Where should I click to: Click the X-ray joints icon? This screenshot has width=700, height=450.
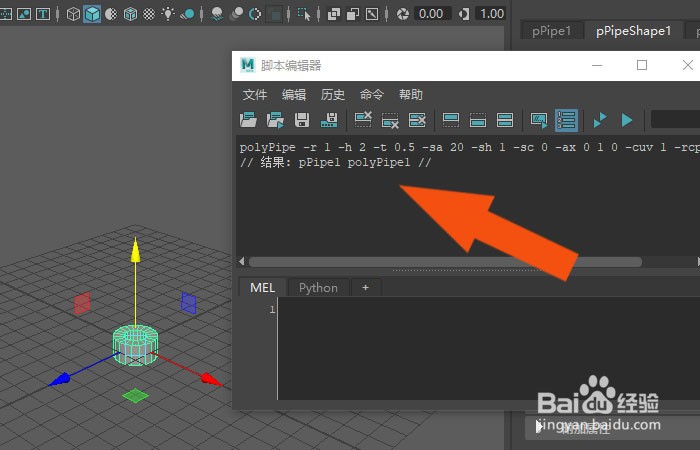point(372,14)
